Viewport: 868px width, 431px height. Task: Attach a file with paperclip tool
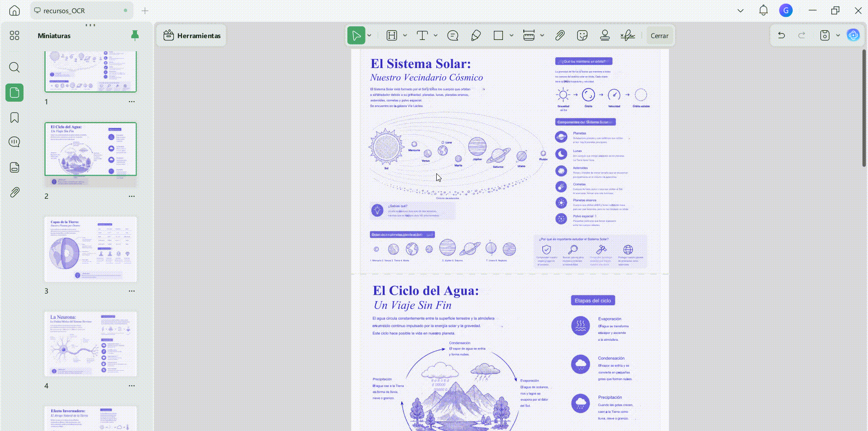[x=560, y=35]
